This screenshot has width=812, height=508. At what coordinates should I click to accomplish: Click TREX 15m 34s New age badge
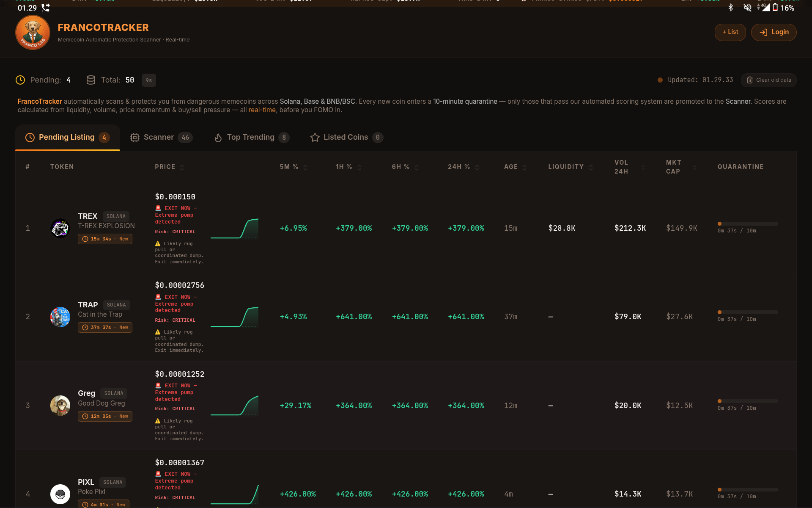(105, 239)
